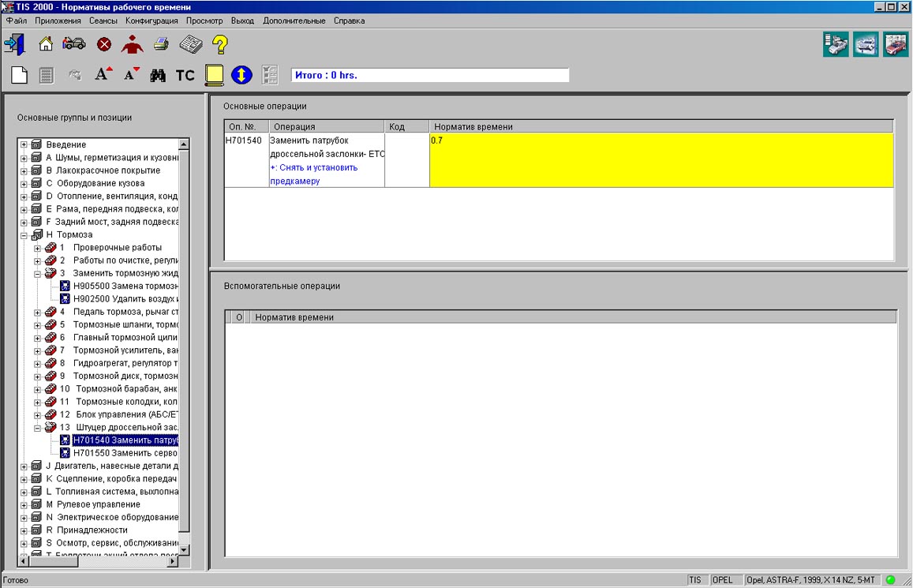The height and width of the screenshot is (588, 913).
Task: Open the Конфигурация menu
Action: (x=152, y=21)
